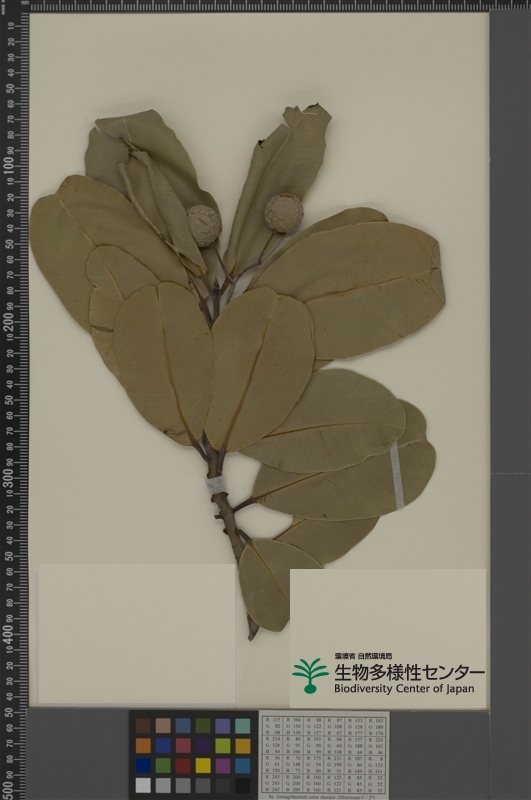Select the white swatch in bottom row

pyautogui.click(x=143, y=785)
